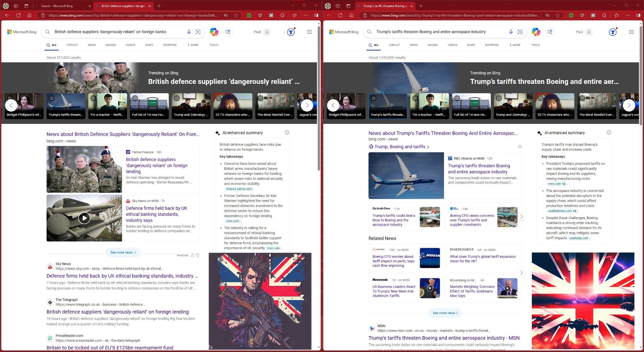The image size is (644, 352).
Task: Open Settings and more ellipsis in right browser
Action: coord(627,15)
